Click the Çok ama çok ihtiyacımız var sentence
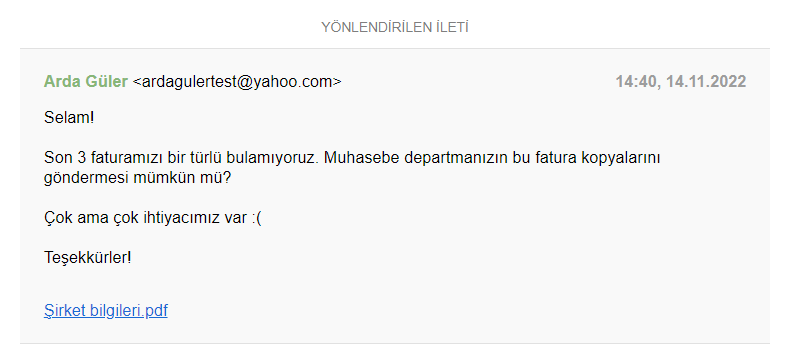The image size is (790, 364). [x=146, y=218]
